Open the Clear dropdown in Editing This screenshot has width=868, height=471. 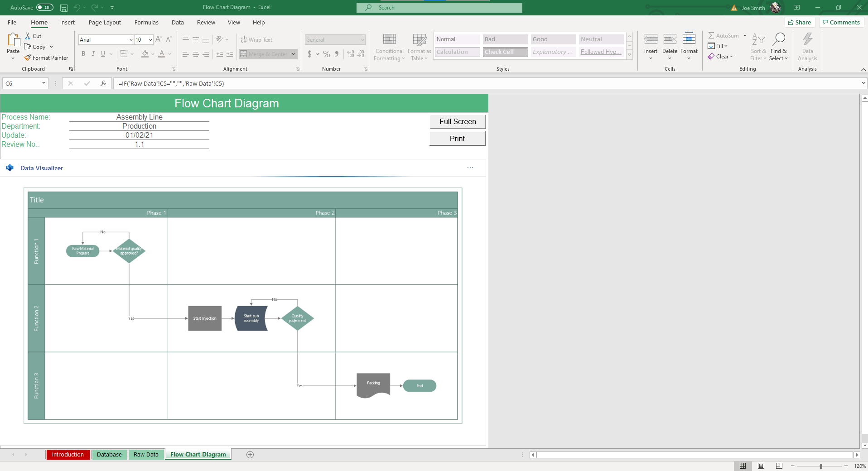click(724, 57)
